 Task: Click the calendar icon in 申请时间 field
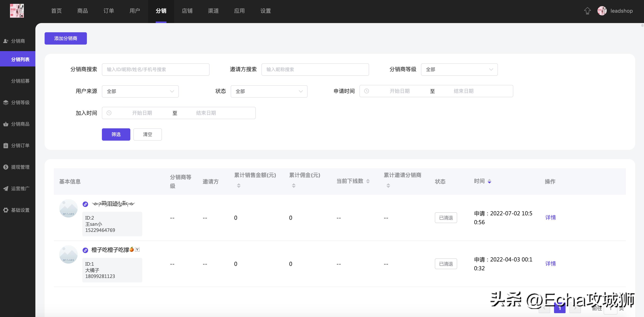pos(366,91)
